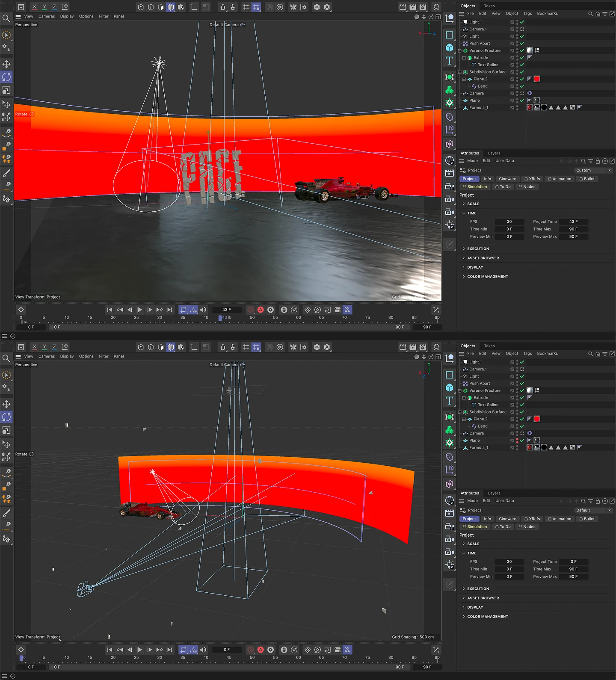
Task: Click the search icon in the upper Objects manager
Action: click(591, 14)
